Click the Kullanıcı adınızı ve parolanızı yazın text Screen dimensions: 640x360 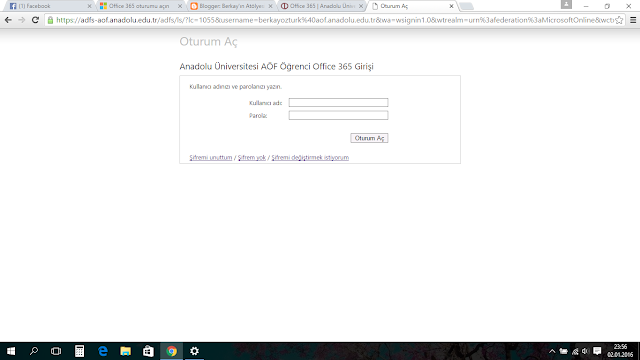236,87
